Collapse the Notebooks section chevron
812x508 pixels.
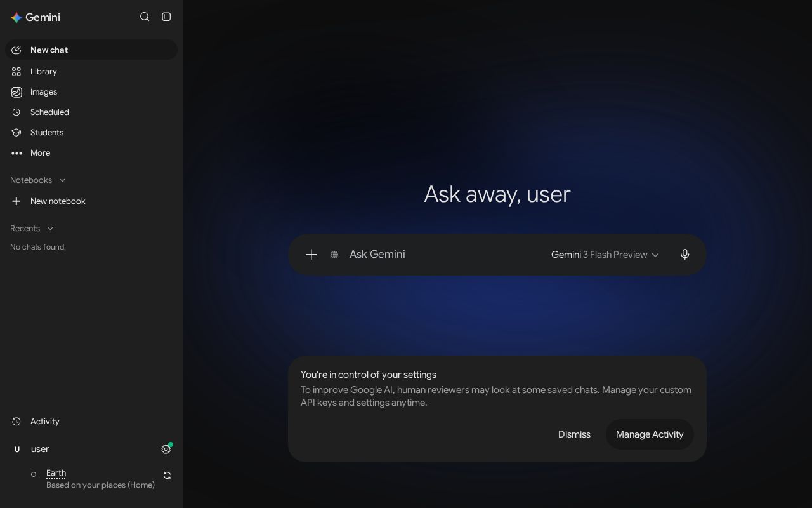62,180
